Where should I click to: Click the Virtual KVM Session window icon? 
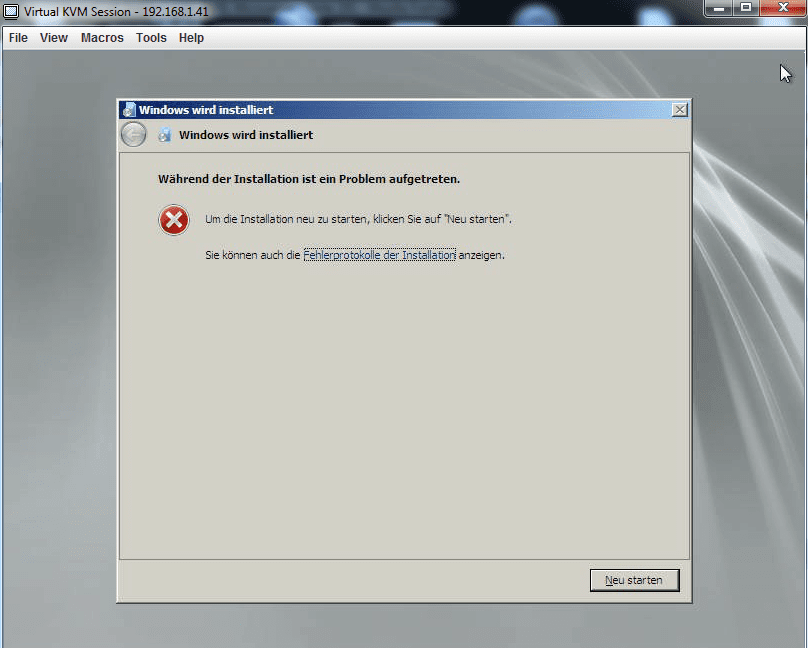(11, 11)
